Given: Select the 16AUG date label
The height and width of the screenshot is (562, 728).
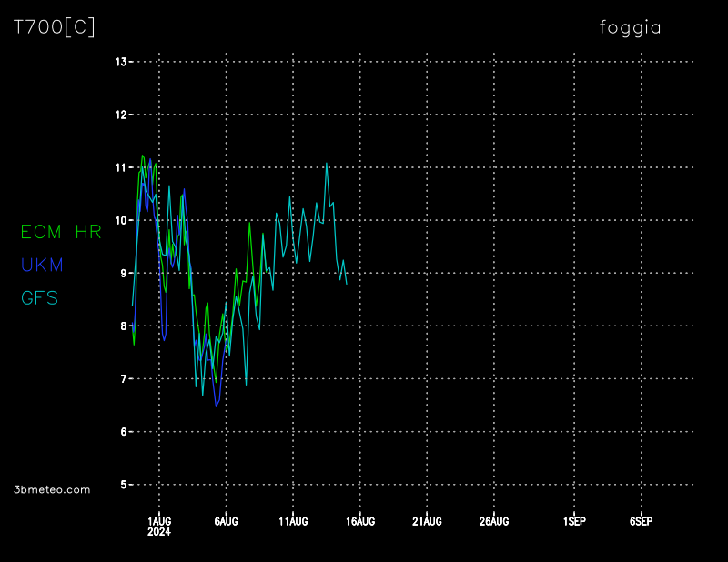Looking at the screenshot, I should [x=360, y=521].
